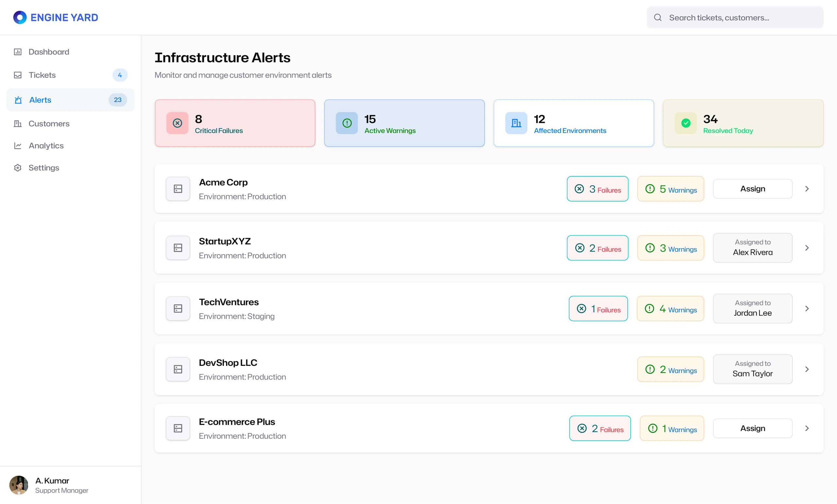Click the Resolved Today green checkmark icon

point(686,123)
